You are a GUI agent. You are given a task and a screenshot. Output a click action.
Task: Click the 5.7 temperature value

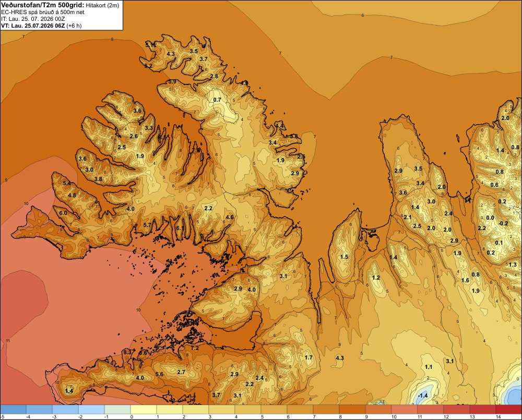point(147,225)
